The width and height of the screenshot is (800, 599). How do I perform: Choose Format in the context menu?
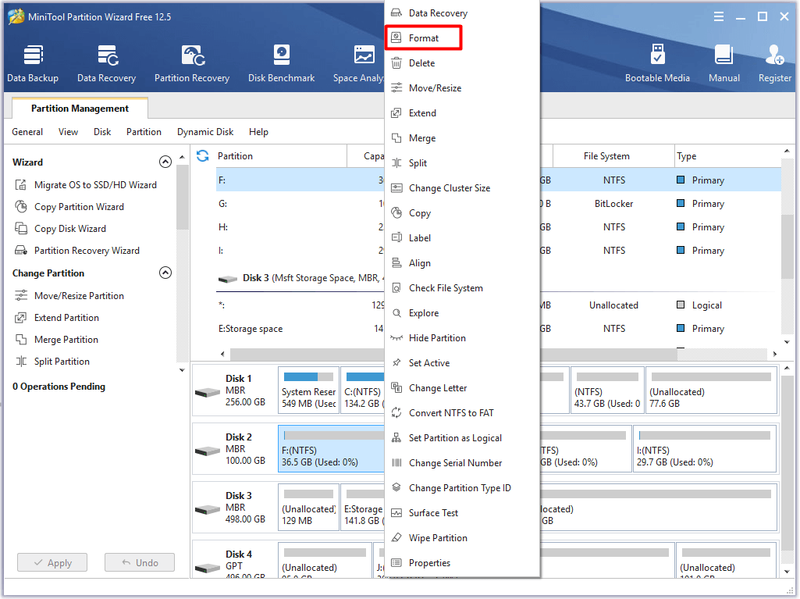(x=423, y=38)
